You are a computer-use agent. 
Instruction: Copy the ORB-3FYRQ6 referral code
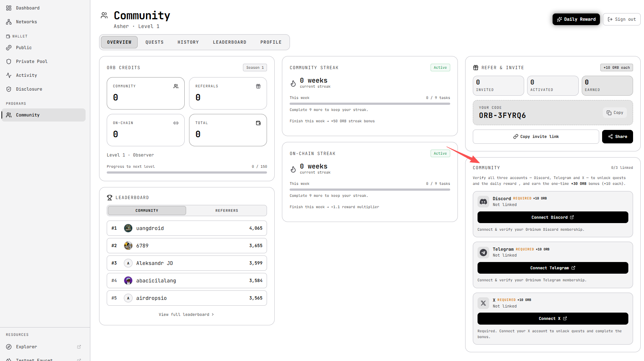(x=615, y=113)
